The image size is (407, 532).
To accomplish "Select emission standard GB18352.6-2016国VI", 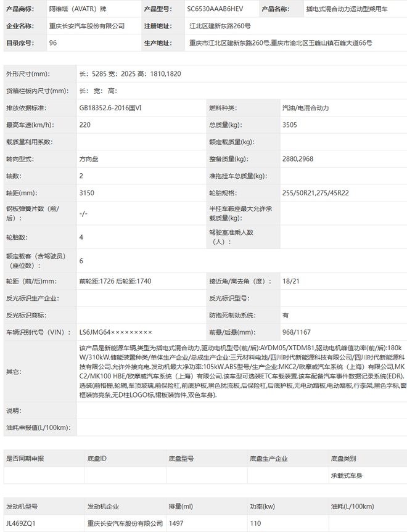I will coord(110,108).
